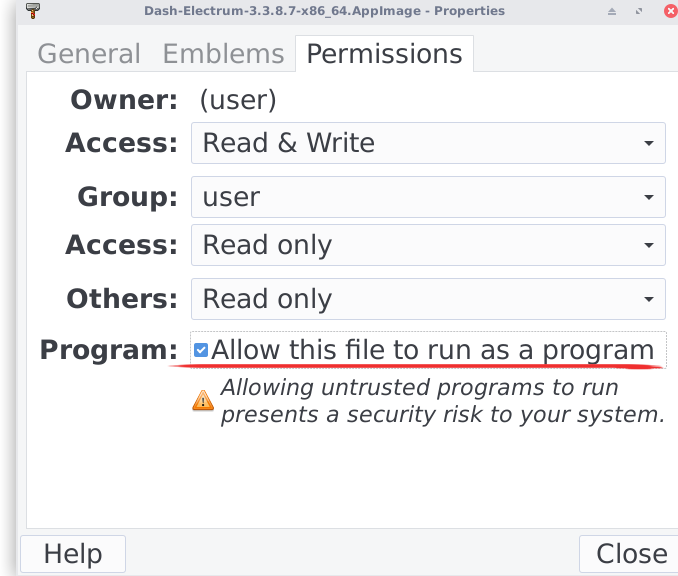Screen dimensions: 678x576
Task: Roll up the window using the title bar arrow
Action: coord(612,11)
